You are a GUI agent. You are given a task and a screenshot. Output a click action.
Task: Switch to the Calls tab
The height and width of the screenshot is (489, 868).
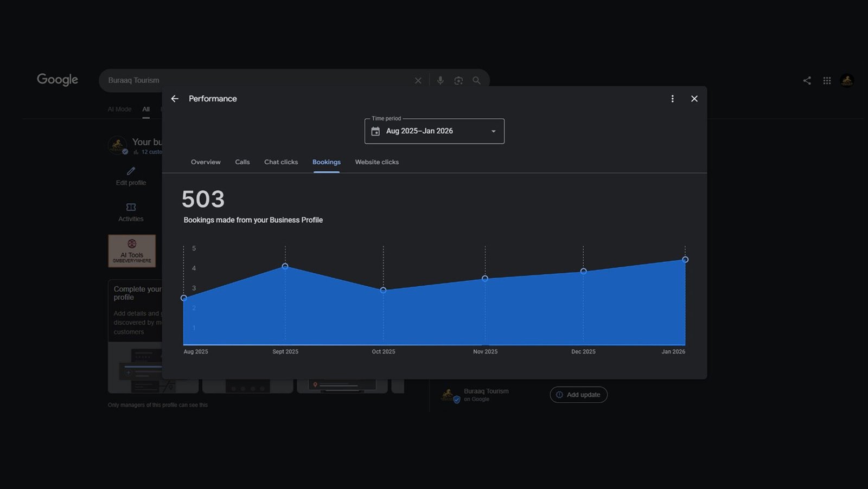point(242,162)
